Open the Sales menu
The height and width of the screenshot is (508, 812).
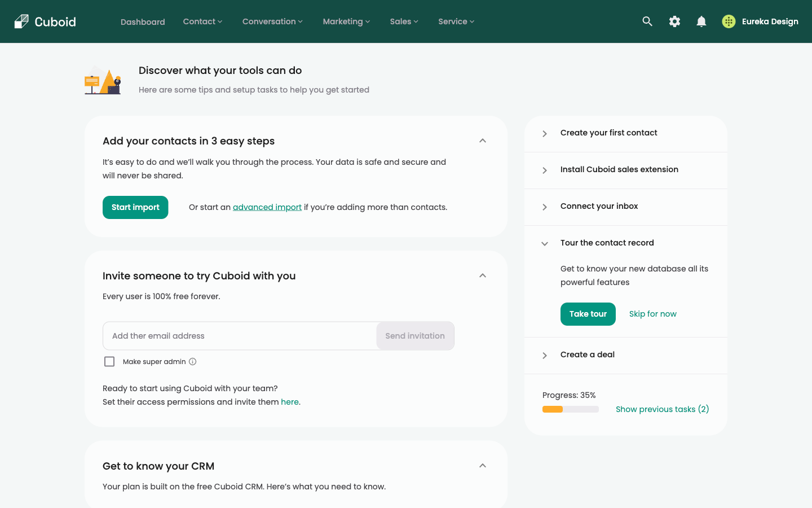pyautogui.click(x=404, y=21)
